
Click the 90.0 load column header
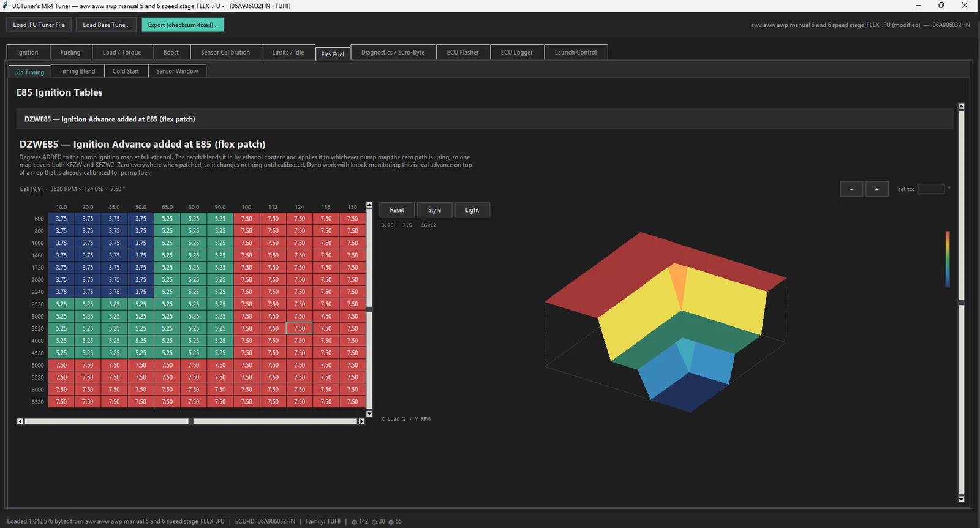(221, 207)
